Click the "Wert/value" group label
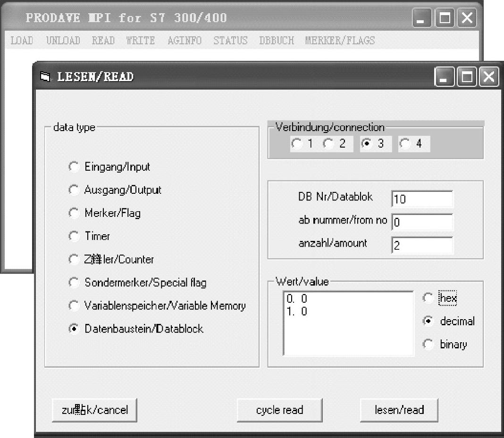 tap(302, 281)
